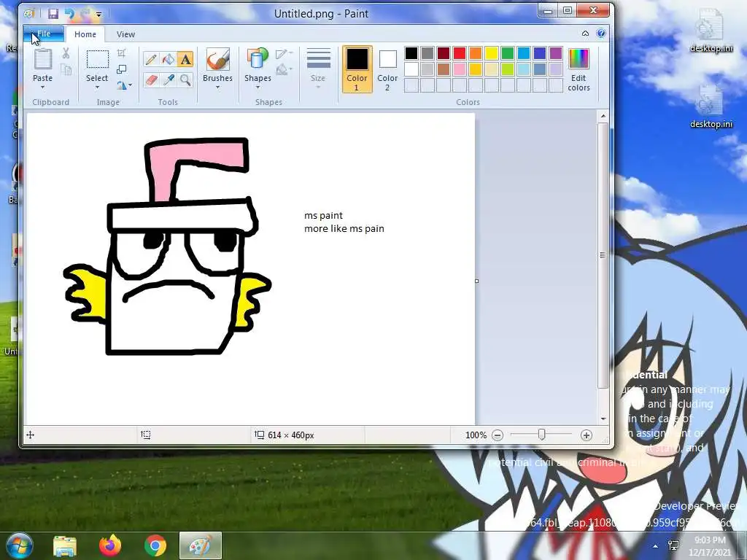
Task: Click Edit colors button
Action: click(x=578, y=69)
